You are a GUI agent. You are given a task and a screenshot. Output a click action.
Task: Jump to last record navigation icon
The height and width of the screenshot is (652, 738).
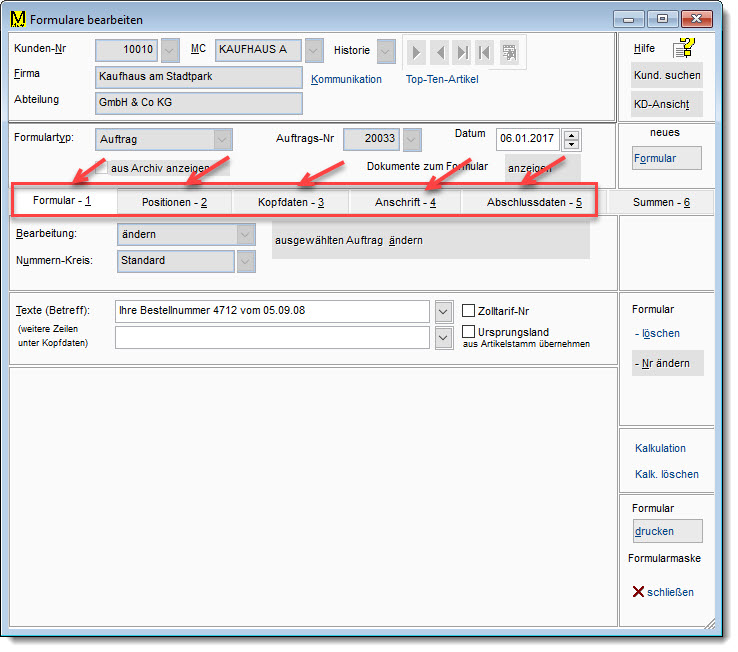pos(462,52)
